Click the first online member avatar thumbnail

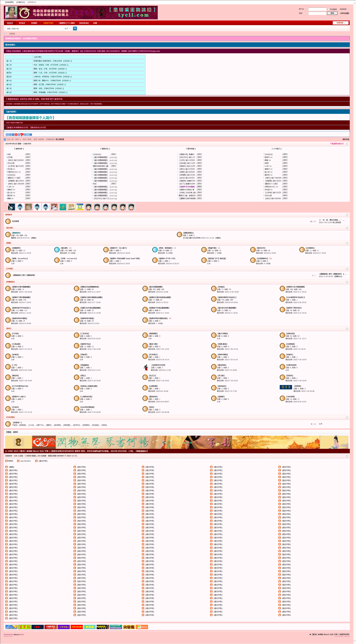11,207
